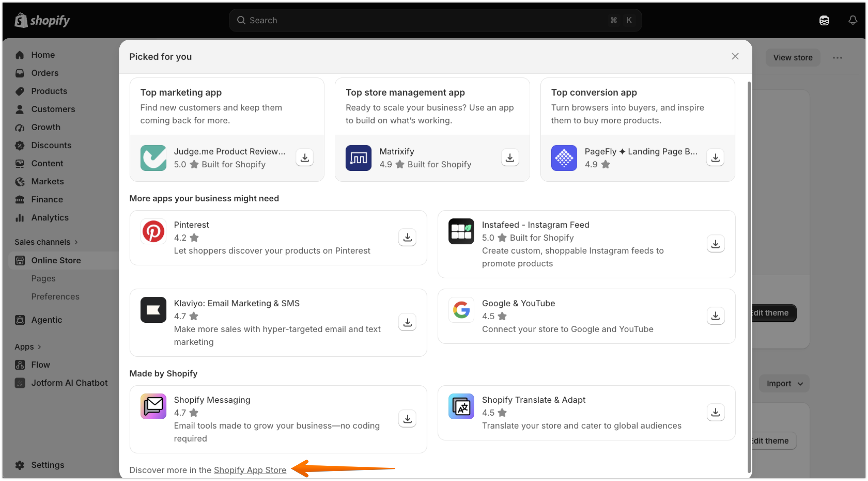Viewport: 868px width, 481px height.
Task: Install Klaviyo Email Marketing & SMS
Action: (407, 322)
